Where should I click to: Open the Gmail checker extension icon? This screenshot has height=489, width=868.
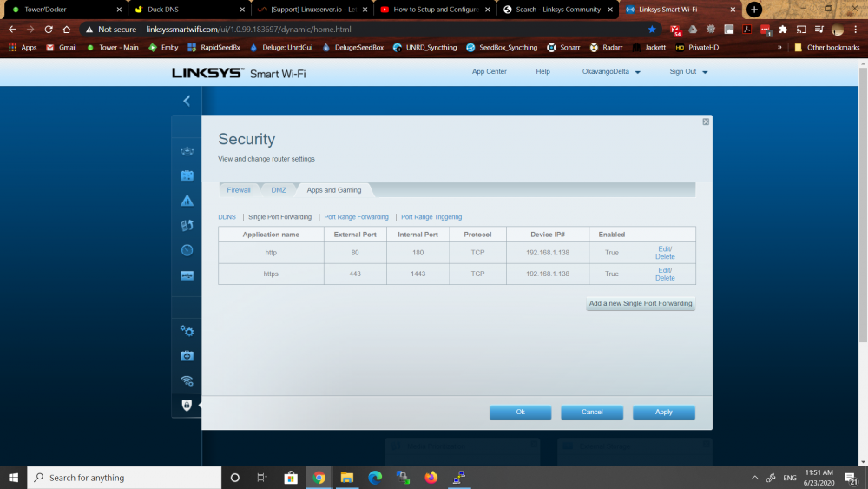point(675,30)
